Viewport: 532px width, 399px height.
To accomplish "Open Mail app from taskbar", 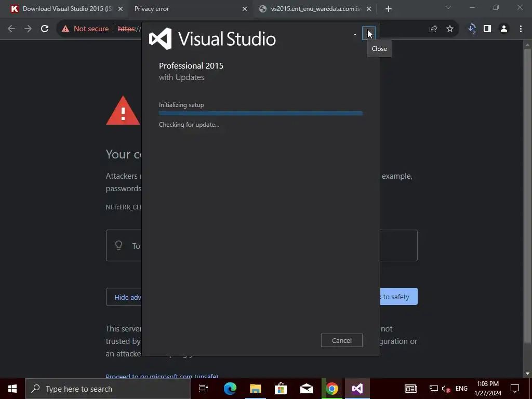I will coord(307,389).
